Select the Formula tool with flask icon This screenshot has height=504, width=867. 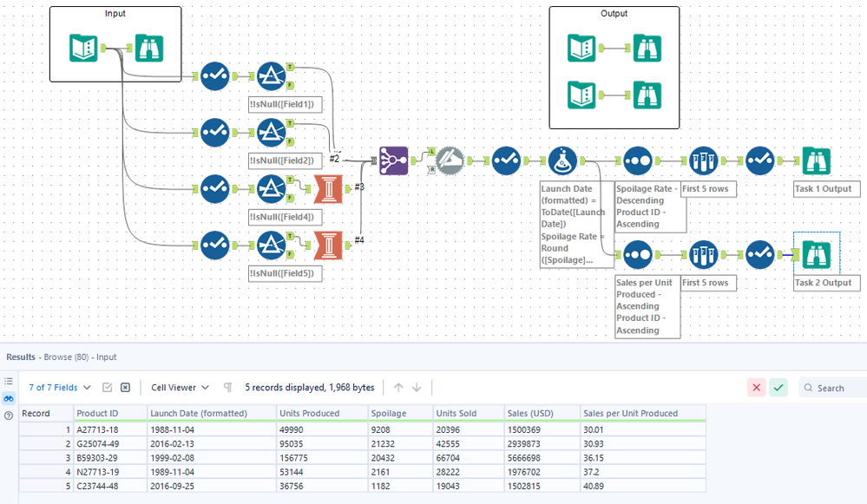pos(563,160)
